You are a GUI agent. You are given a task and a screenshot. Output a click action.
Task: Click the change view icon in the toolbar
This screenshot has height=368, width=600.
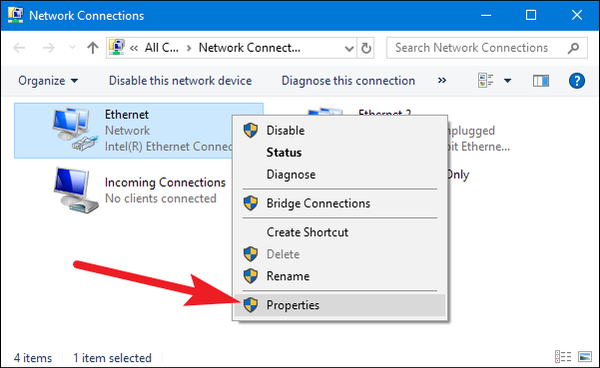coord(486,81)
